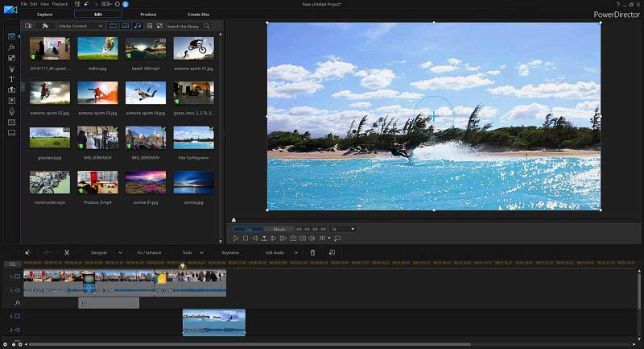The height and width of the screenshot is (349, 644).
Task: Expand the Media Content dropdown
Action: point(80,26)
